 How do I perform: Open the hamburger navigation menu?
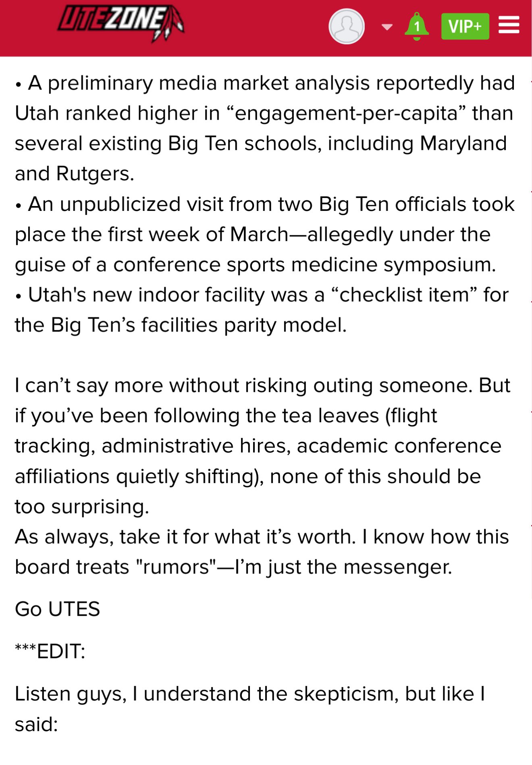509,25
